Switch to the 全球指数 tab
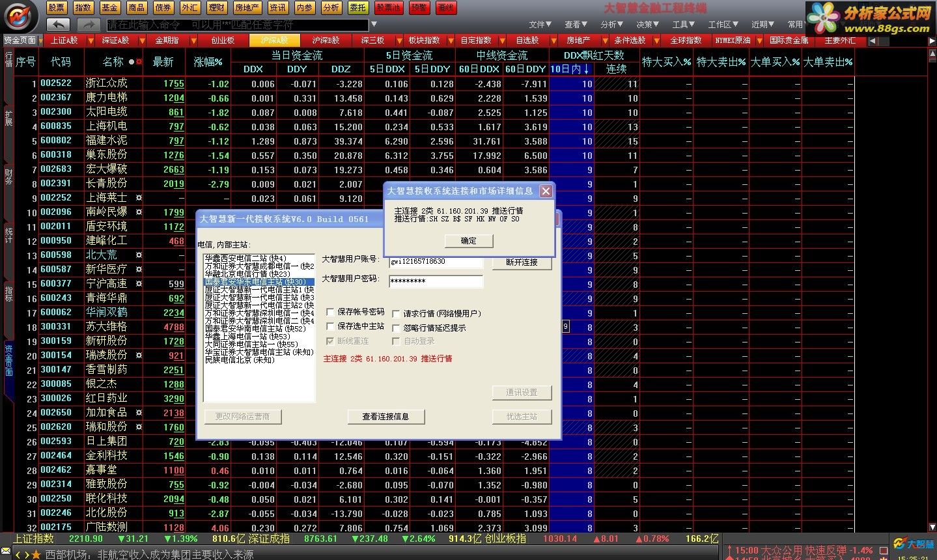This screenshot has height=560, width=937. pos(686,40)
